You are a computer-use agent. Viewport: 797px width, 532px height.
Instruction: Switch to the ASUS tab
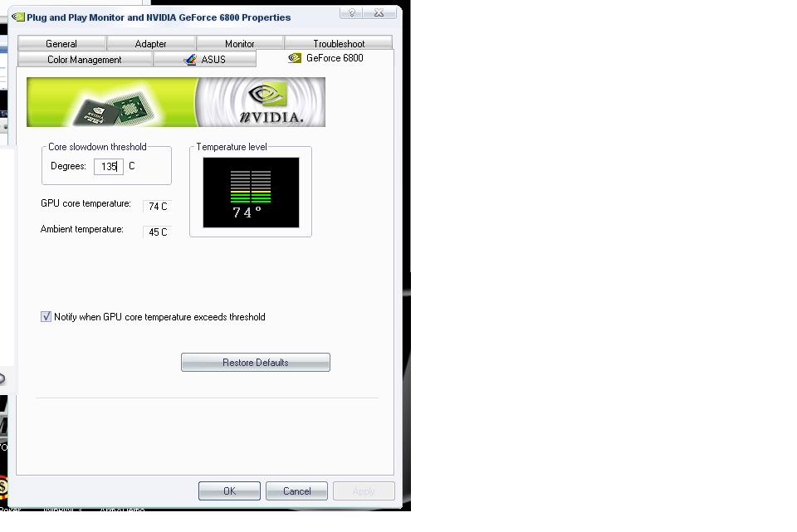[x=204, y=60]
